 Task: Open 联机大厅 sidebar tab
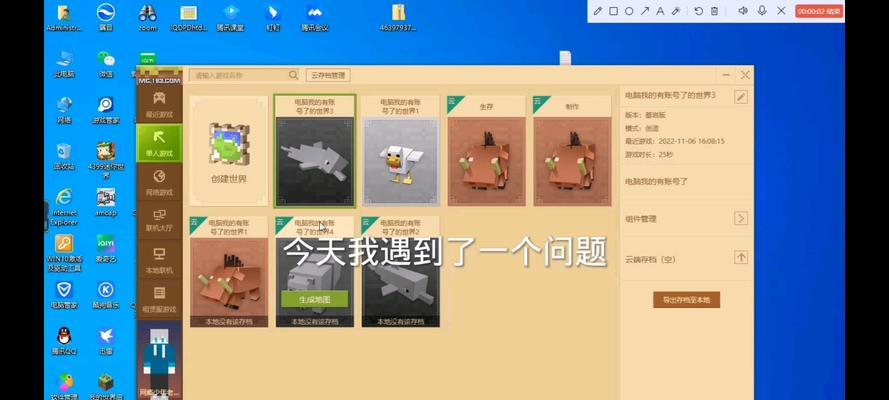point(159,220)
